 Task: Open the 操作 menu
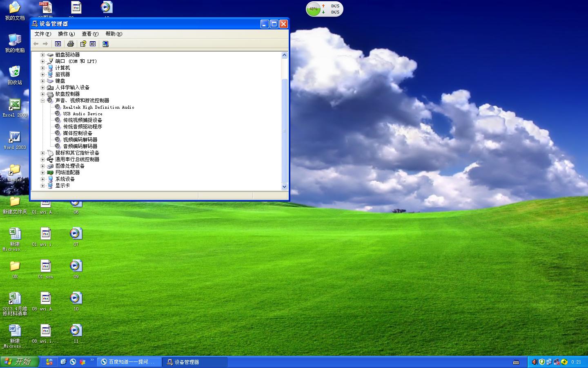click(x=66, y=34)
